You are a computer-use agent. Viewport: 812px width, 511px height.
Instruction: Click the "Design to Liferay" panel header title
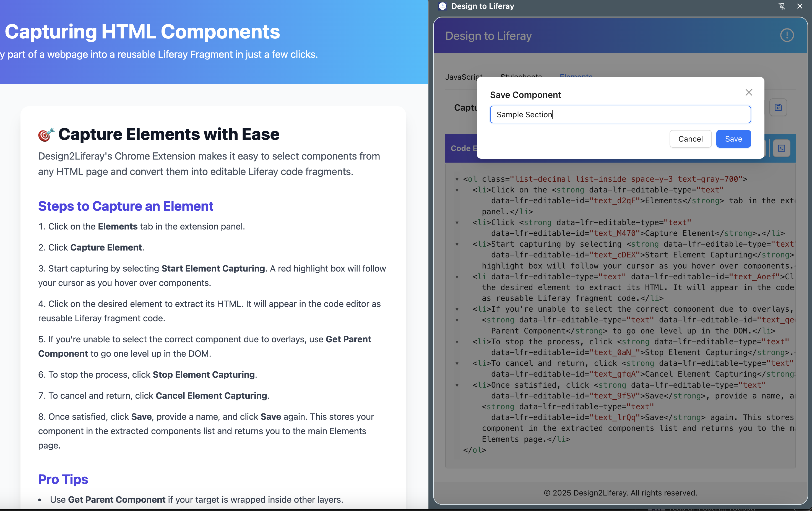pyautogui.click(x=488, y=36)
